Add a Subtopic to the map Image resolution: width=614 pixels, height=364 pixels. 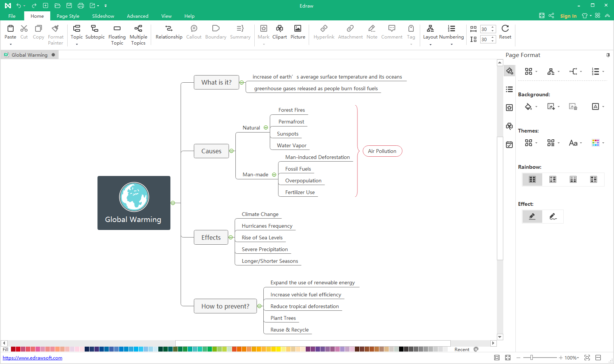[x=95, y=29]
